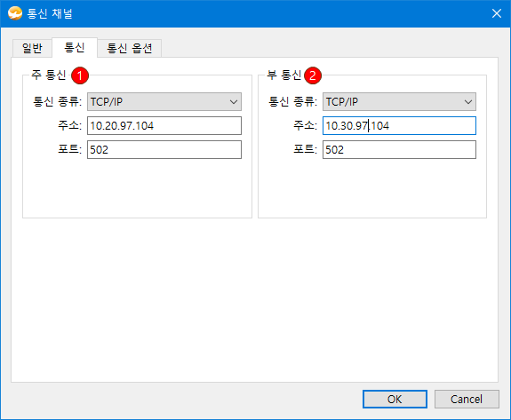Screen dimensions: 511x420
Task: Click red marker 2 beside 부 통신
Action: (x=313, y=75)
